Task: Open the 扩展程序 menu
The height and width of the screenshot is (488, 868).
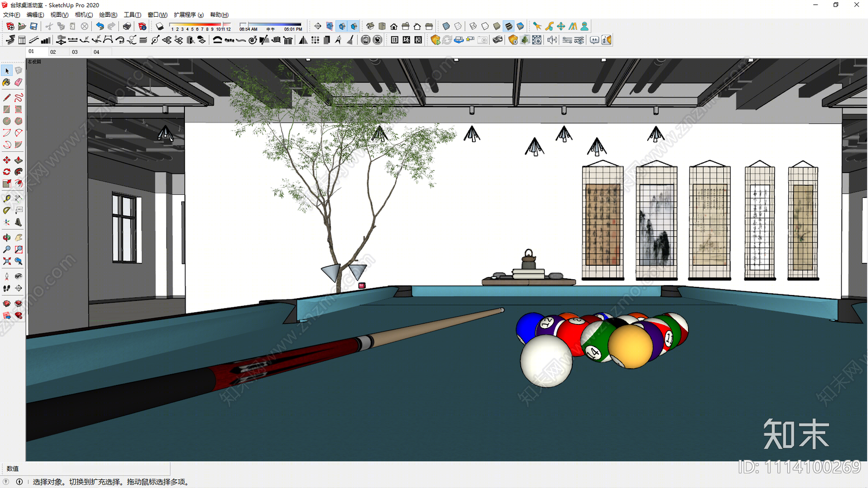Action: (x=188, y=15)
